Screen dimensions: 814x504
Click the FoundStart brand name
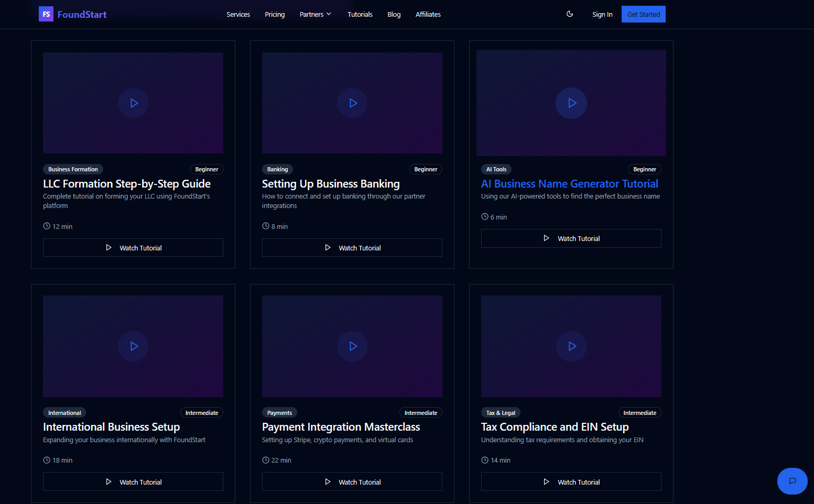82,14
